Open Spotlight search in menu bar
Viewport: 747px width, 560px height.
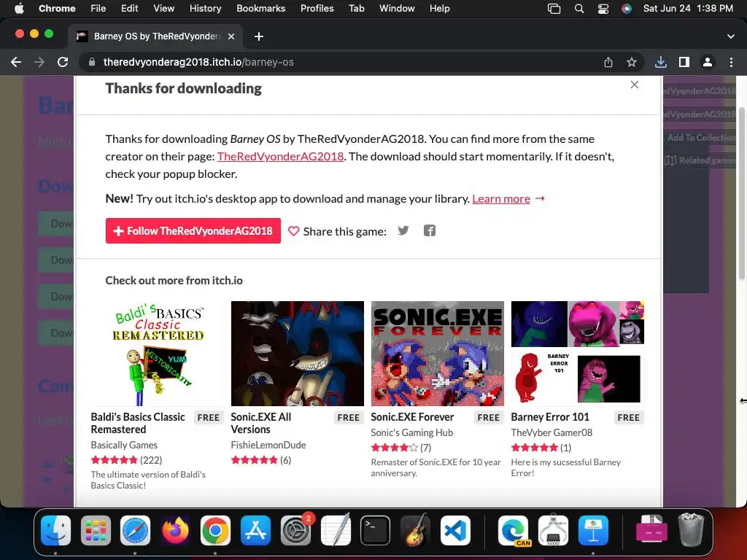[x=578, y=8]
